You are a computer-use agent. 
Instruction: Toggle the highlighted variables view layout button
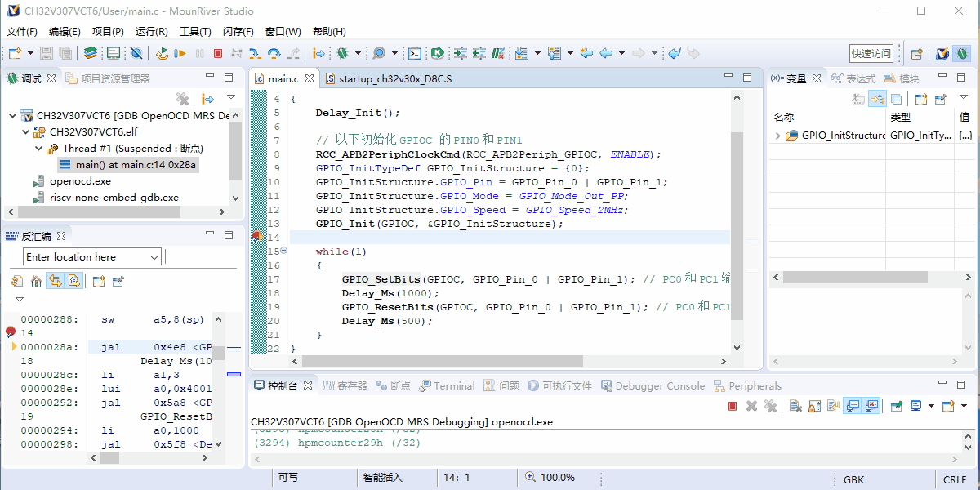[877, 99]
